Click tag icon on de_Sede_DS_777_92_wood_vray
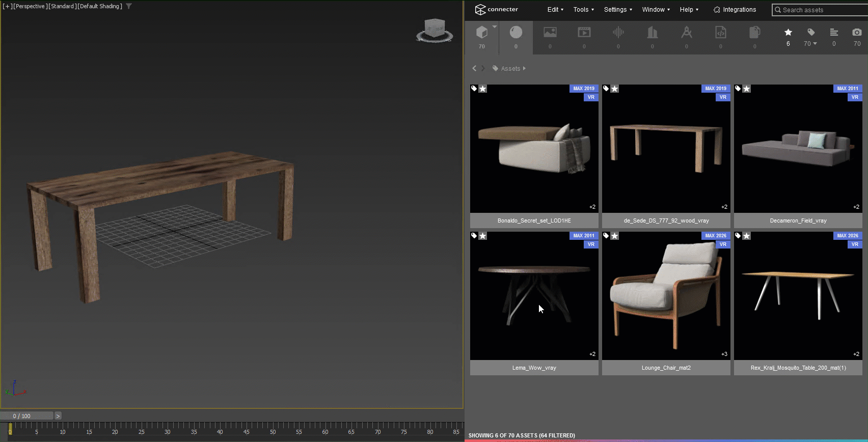This screenshot has height=442, width=868. (x=606, y=89)
